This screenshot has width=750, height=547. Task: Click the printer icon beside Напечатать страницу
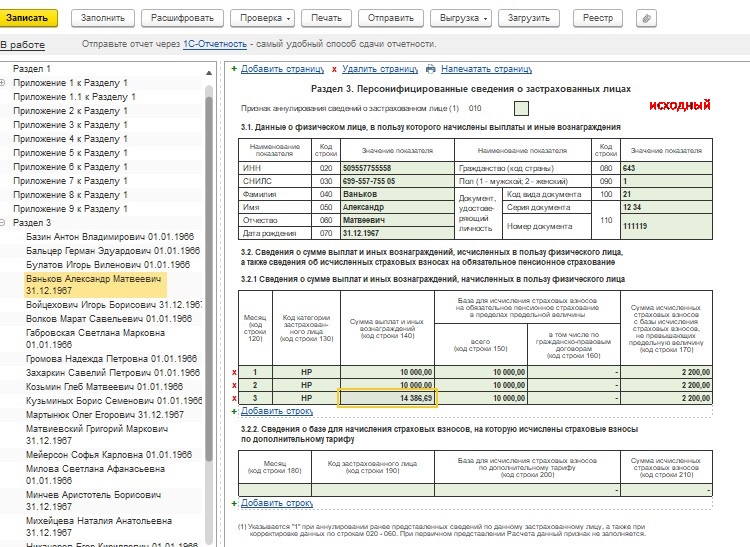click(430, 69)
